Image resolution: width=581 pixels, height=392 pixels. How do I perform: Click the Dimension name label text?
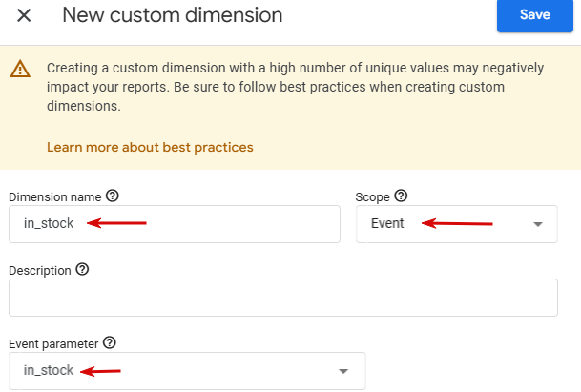(54, 196)
